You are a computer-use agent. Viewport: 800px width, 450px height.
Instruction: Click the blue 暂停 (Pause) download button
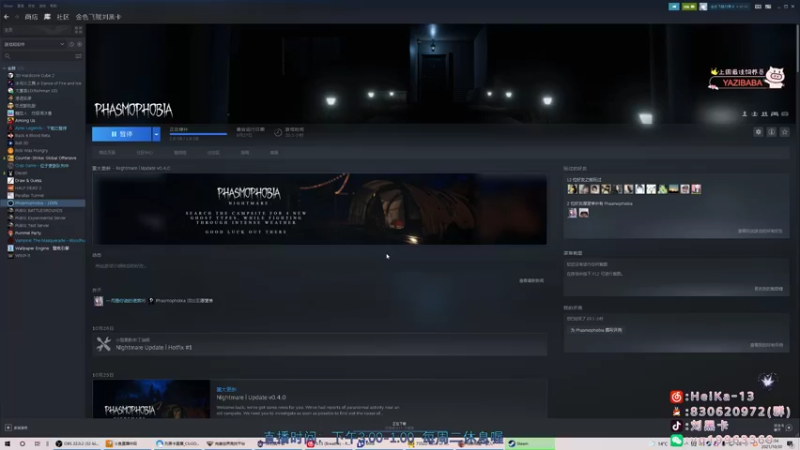(x=121, y=134)
